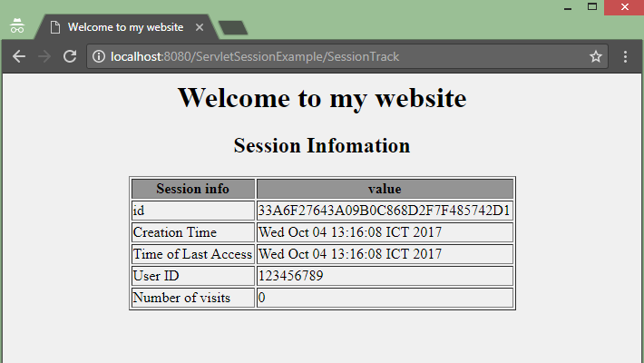The width and height of the screenshot is (644, 363).
Task: Close the 'Welcome to my website' tab
Action: (x=200, y=27)
